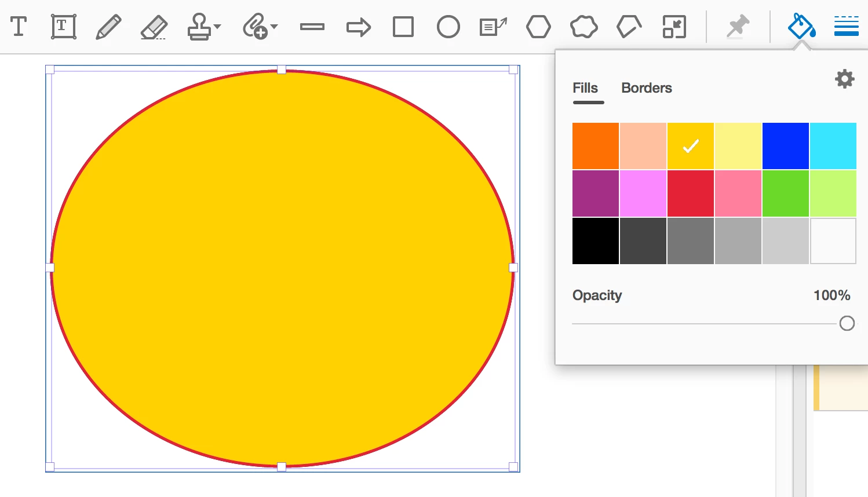The image size is (868, 497).
Task: Open color panel settings gear
Action: (845, 79)
